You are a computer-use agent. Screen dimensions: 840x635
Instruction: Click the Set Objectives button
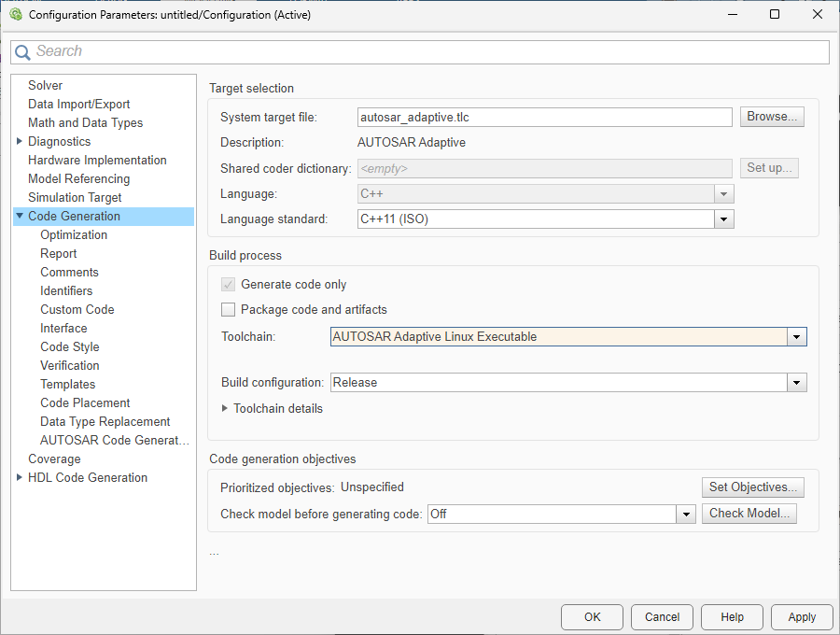(752, 487)
